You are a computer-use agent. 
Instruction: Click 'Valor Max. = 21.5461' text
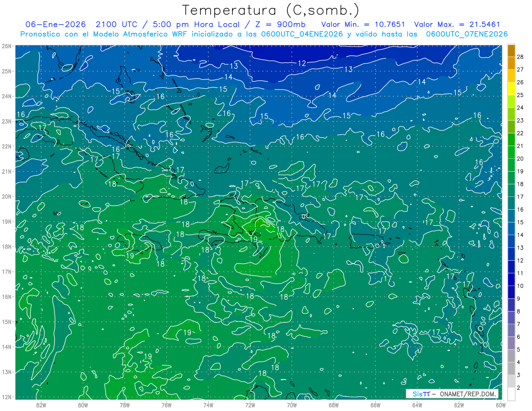point(457,25)
